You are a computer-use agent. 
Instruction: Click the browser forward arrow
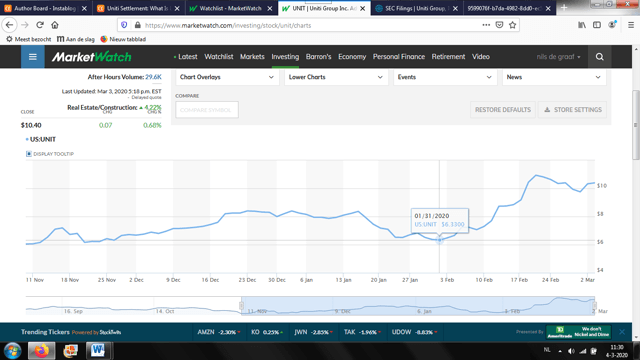point(25,25)
